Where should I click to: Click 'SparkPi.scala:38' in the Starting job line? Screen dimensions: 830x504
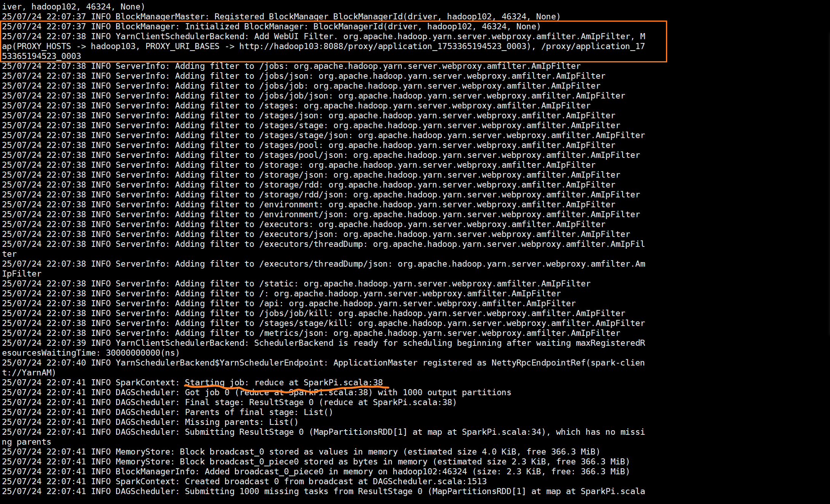[x=343, y=383]
